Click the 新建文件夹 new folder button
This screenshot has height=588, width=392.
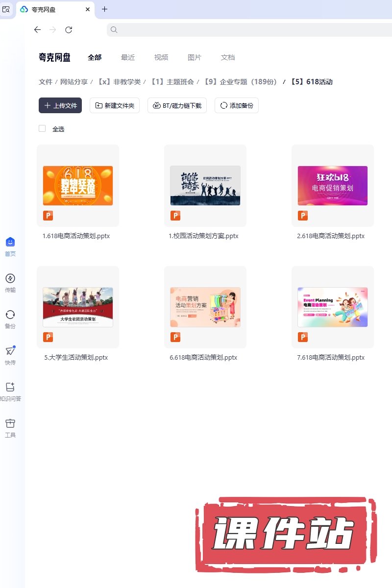pos(115,105)
